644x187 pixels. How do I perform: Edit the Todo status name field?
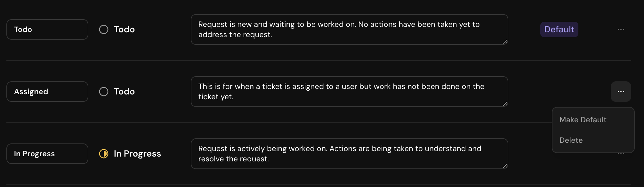tap(47, 29)
